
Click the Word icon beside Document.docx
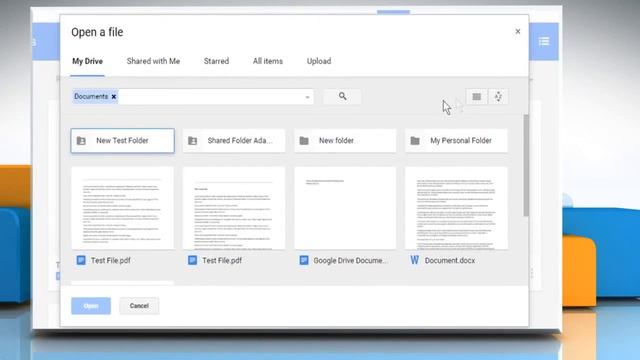pos(415,260)
